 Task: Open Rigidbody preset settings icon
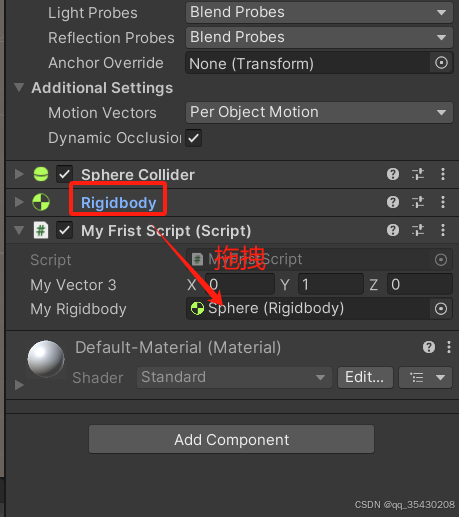[x=418, y=202]
